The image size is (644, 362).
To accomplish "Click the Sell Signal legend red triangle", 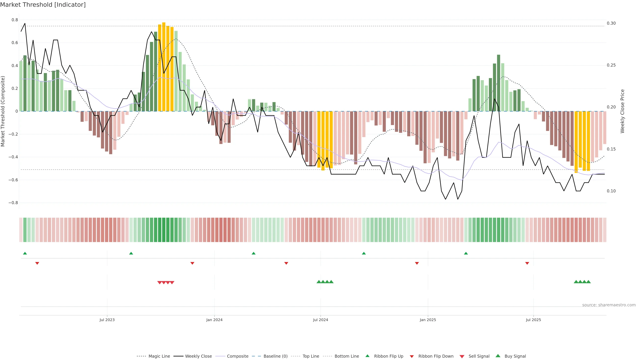I will tap(462, 356).
